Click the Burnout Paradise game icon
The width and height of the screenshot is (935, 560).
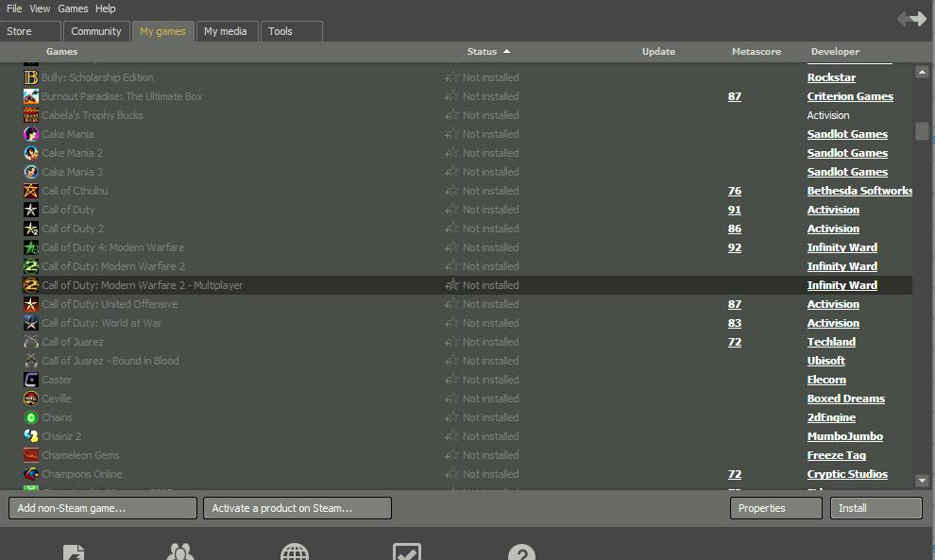[x=31, y=96]
